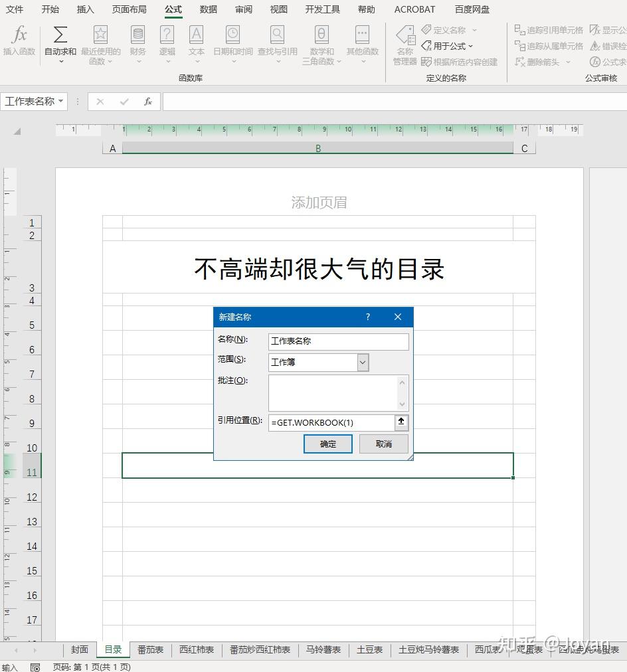Open the Name Manager (名称管理器)
627x672 pixels.
(405, 45)
